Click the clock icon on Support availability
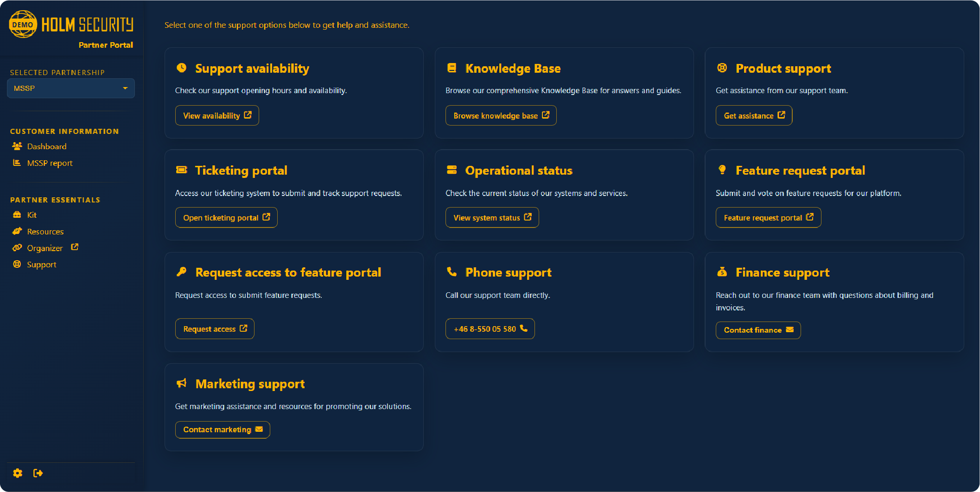The image size is (980, 492). click(181, 68)
